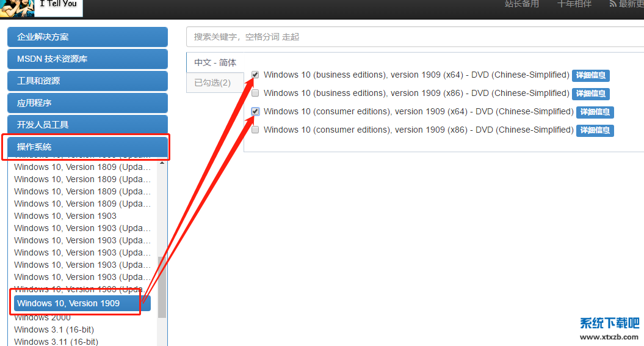Switch to the 已勾选(2) tab
This screenshot has width=644, height=346.
click(x=213, y=83)
